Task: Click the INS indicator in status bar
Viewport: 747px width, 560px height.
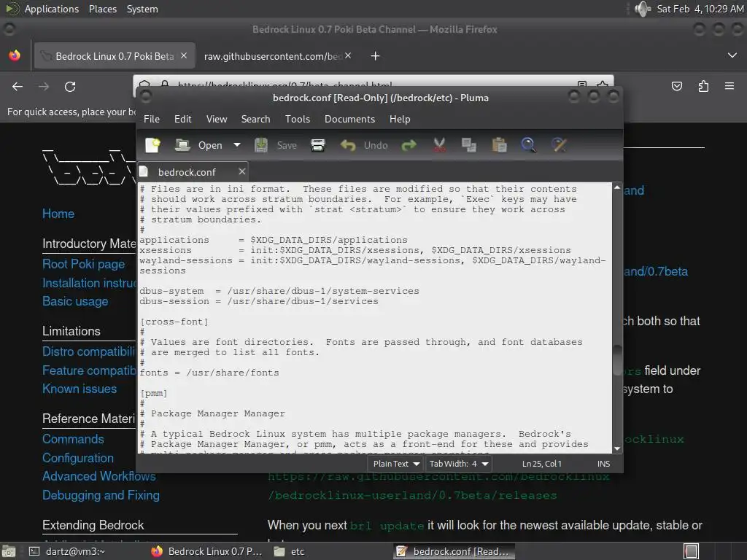Action: 603,464
